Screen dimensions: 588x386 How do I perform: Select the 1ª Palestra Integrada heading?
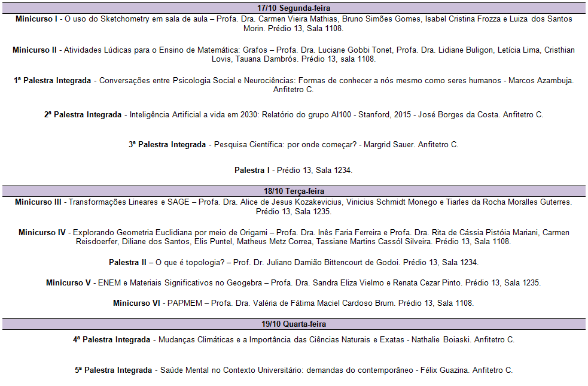(53, 81)
